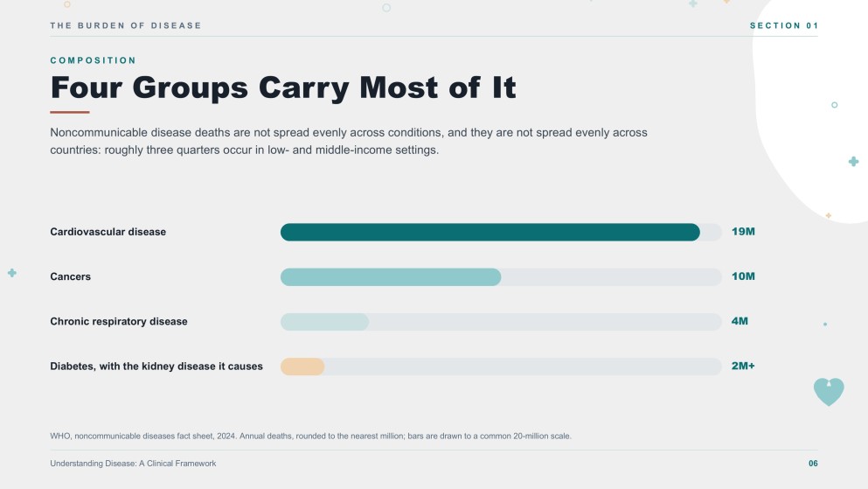868x489 pixels.
Task: Click the SECTION 01 header label
Action: [784, 25]
